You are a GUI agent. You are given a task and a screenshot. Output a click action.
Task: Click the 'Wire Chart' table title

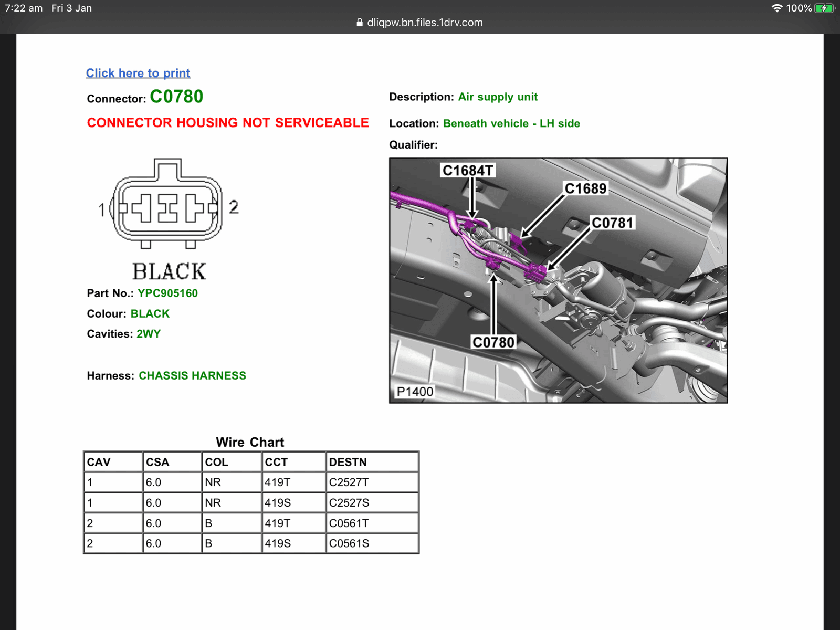tap(250, 442)
